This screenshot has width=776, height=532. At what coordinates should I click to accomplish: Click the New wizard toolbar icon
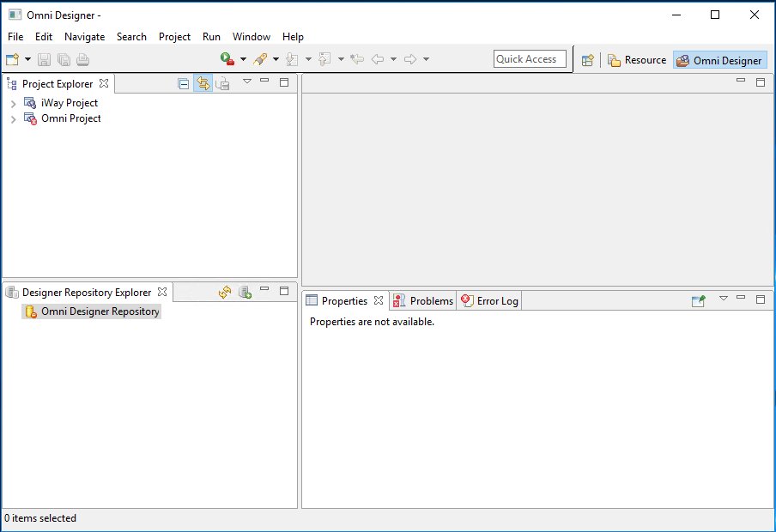12,59
